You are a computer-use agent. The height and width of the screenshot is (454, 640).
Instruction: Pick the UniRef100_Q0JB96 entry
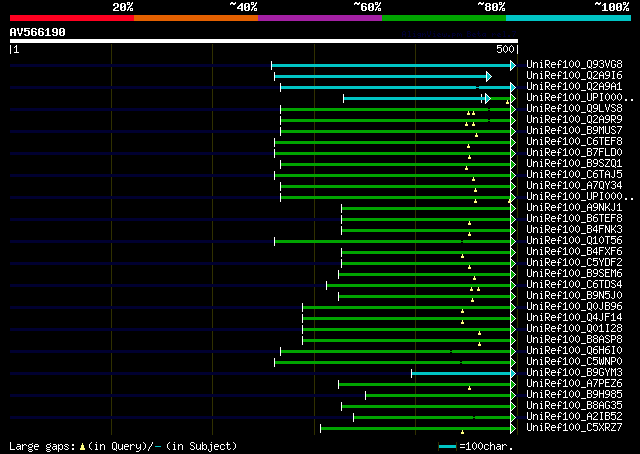pyautogui.click(x=574, y=307)
